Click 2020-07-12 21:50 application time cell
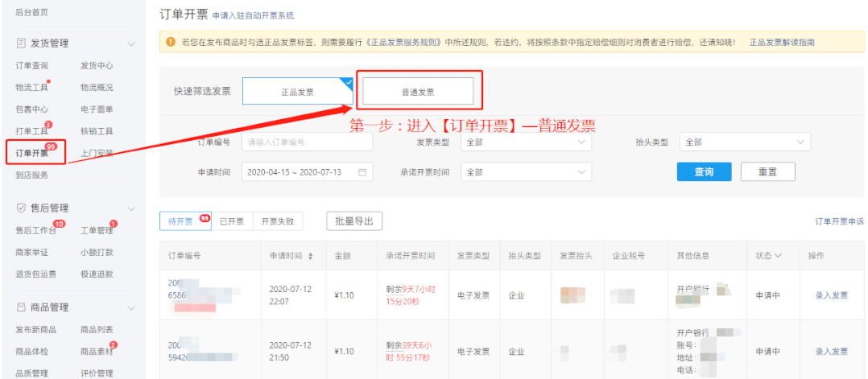868x379 pixels. pyautogui.click(x=290, y=352)
